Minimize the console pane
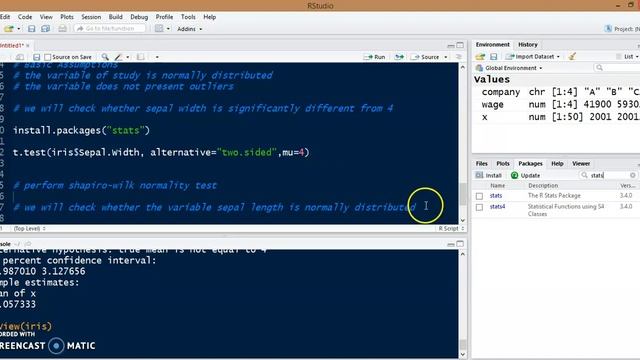 tap(451, 244)
